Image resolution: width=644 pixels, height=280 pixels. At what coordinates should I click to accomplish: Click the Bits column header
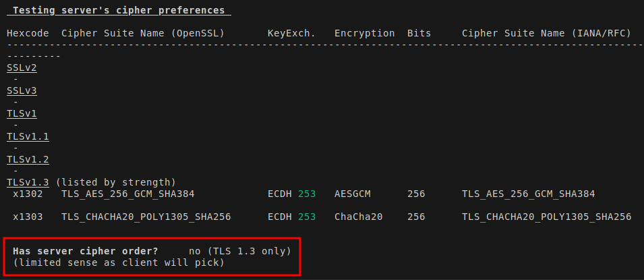419,33
